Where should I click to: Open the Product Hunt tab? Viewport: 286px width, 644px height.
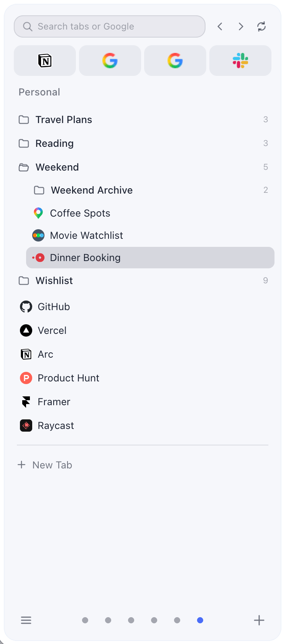click(x=68, y=378)
